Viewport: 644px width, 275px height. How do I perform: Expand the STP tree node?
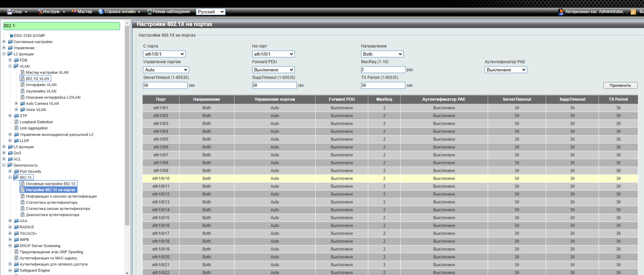point(10,116)
